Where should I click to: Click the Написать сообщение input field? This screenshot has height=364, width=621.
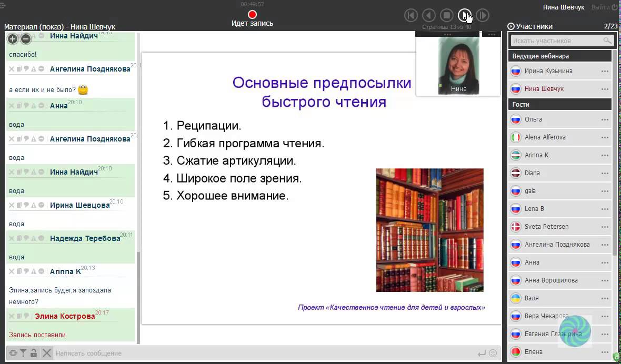pyautogui.click(x=265, y=353)
